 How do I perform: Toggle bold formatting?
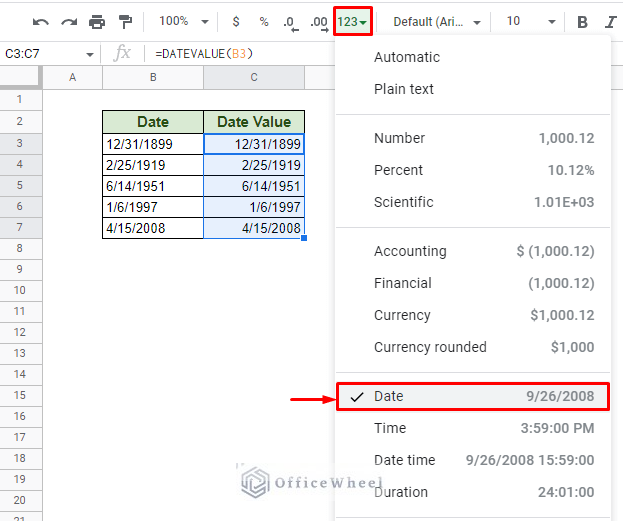tap(582, 21)
